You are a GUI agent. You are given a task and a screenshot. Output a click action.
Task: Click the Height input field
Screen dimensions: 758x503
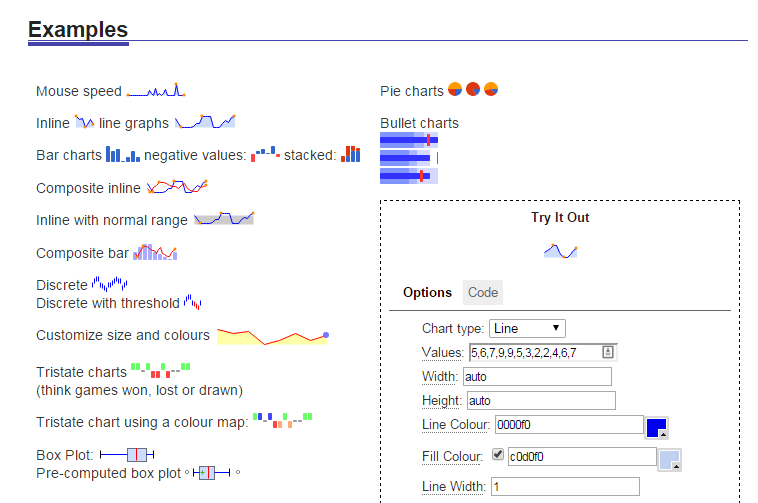click(541, 400)
